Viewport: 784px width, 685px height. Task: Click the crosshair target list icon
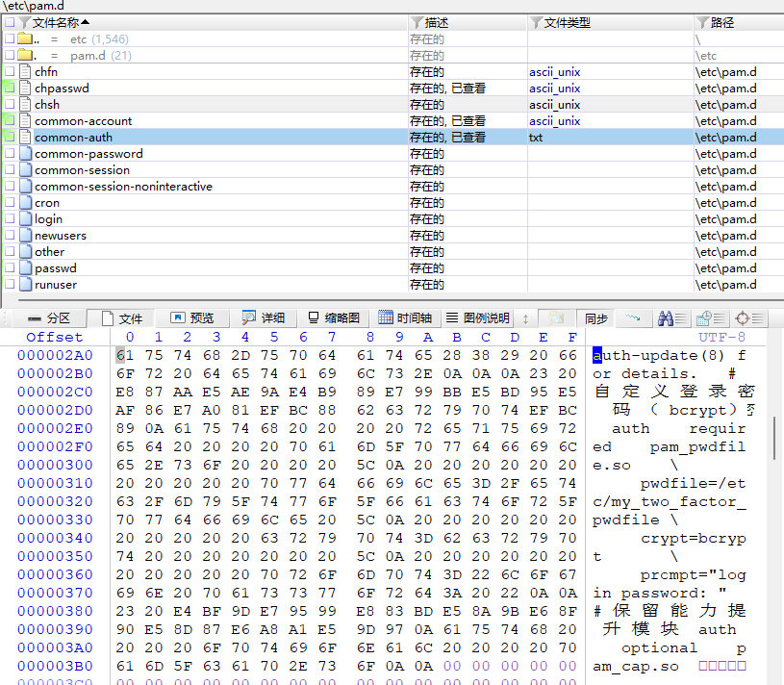749,318
